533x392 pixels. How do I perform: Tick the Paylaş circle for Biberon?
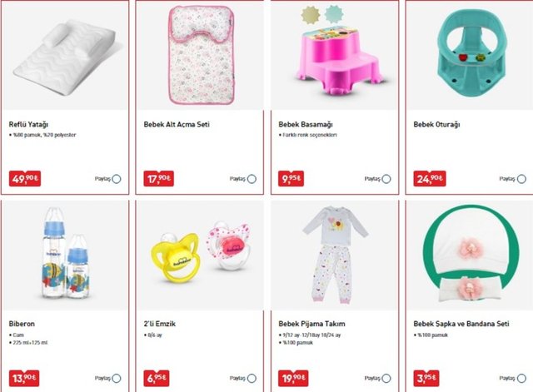(x=117, y=378)
